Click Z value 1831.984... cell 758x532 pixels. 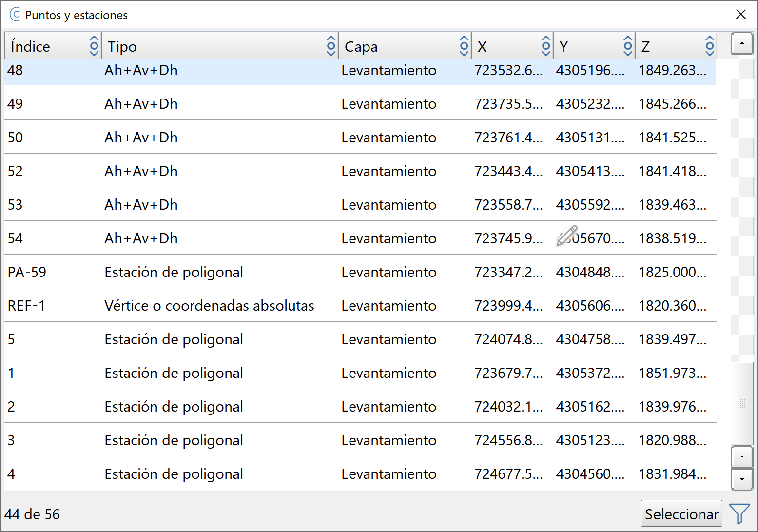coord(676,473)
